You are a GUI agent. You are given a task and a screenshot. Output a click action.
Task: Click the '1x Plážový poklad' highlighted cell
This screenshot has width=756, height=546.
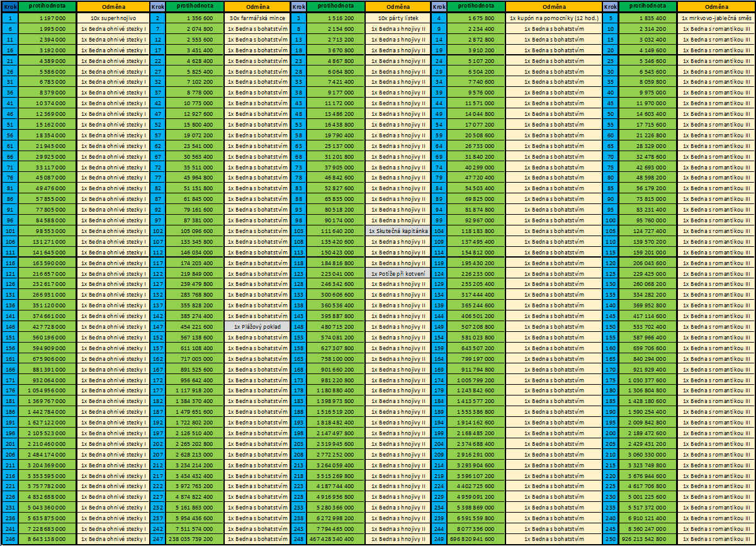click(x=257, y=327)
